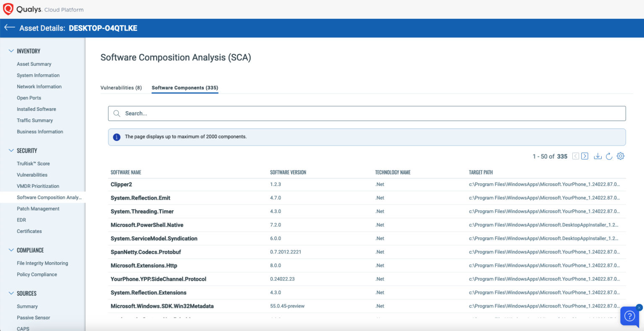The width and height of the screenshot is (644, 331).
Task: Click the info icon in the notice banner
Action: point(117,137)
